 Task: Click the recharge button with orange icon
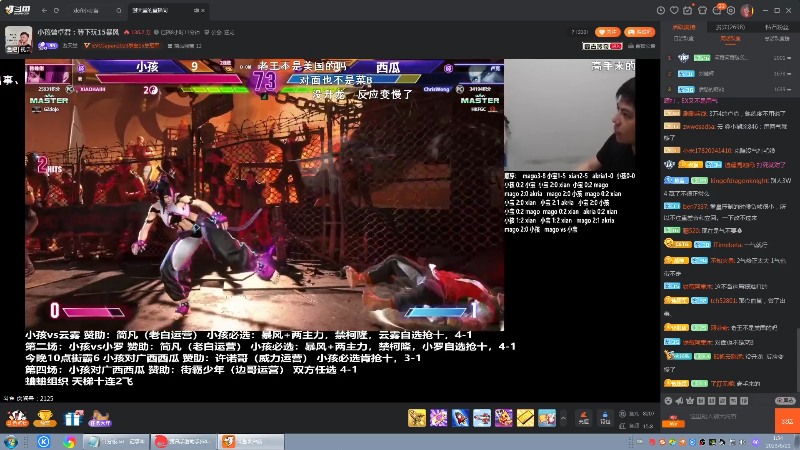coord(584,418)
